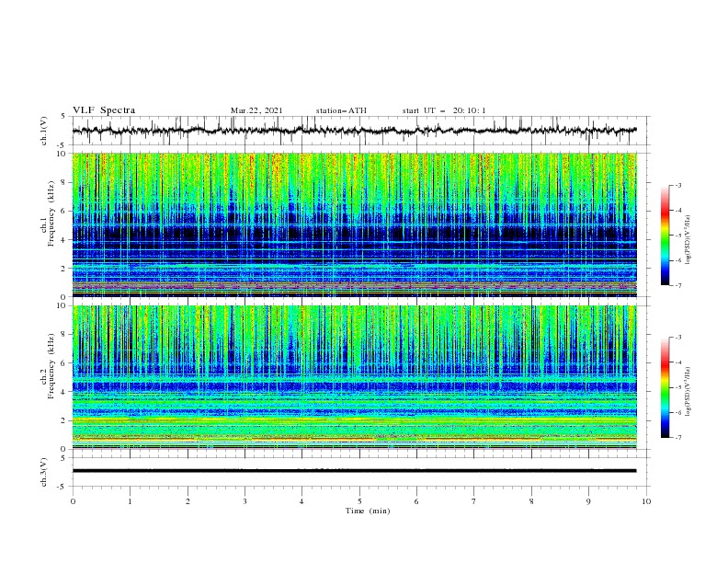Screen dimensions: 728x563
Task: Click the "2" kHz tick on ch.2 frequency axis
Action: (64, 420)
